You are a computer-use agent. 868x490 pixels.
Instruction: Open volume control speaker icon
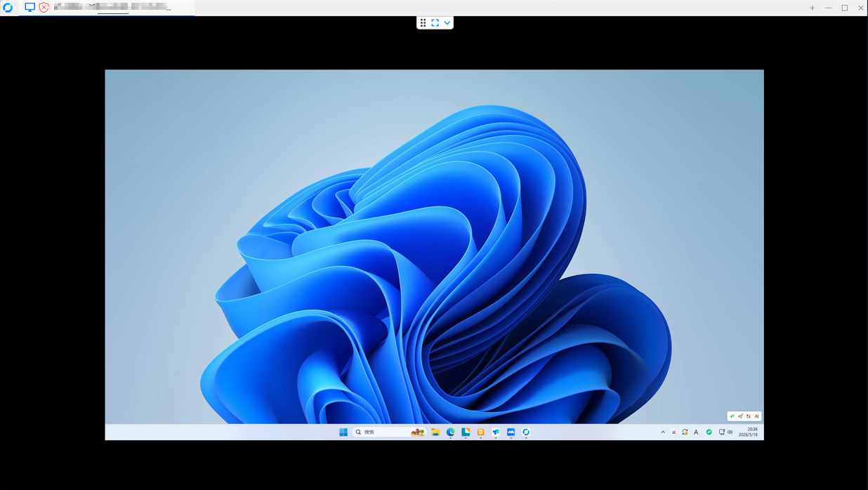point(730,432)
